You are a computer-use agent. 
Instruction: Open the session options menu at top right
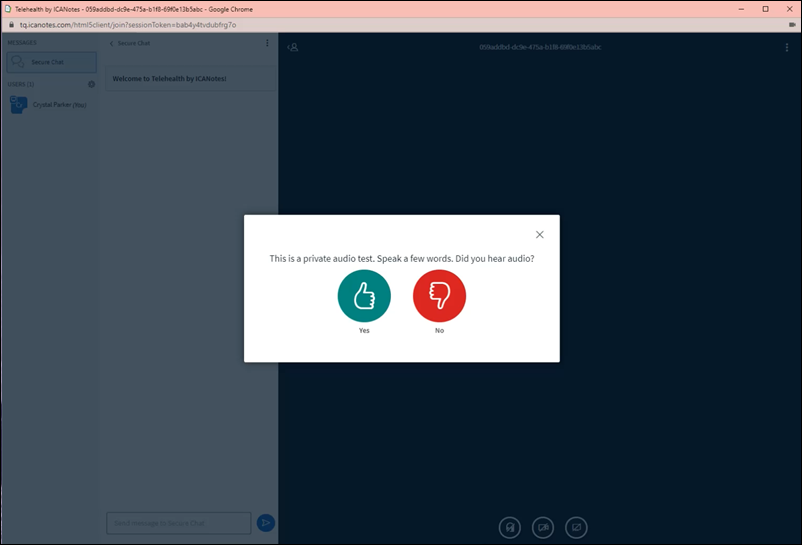(787, 48)
